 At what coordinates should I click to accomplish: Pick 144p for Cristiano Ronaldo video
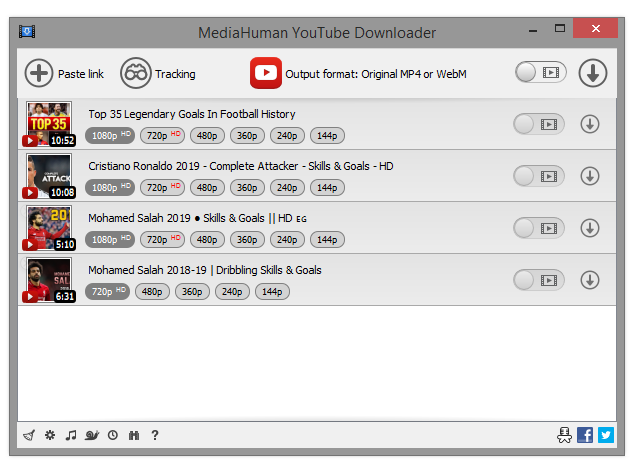[x=327, y=188]
